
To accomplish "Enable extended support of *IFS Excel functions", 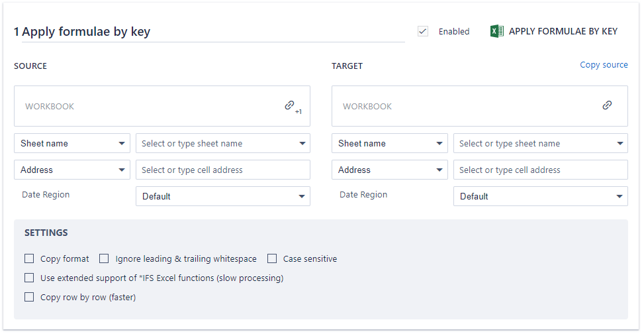I will [29, 278].
